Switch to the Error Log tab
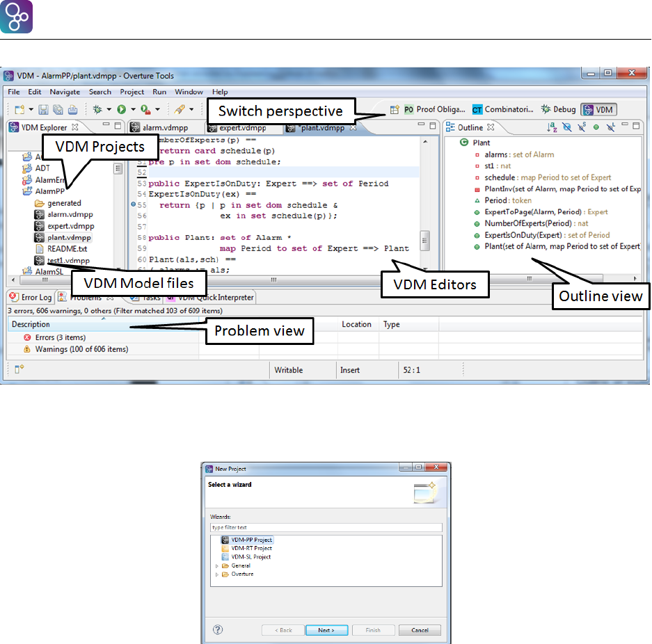Screen dimensions: 652x644 (31, 297)
